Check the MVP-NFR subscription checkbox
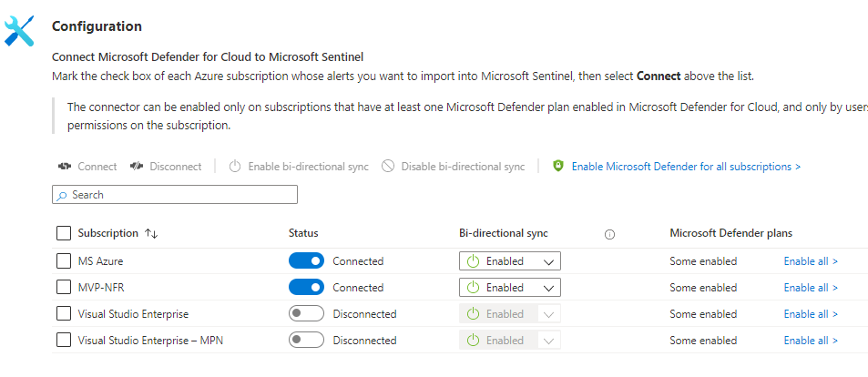Image resolution: width=868 pixels, height=377 pixels. (64, 288)
